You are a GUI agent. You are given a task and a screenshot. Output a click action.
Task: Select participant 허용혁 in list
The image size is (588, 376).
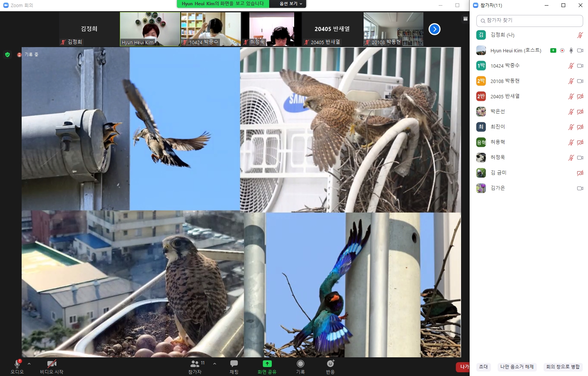point(529,142)
